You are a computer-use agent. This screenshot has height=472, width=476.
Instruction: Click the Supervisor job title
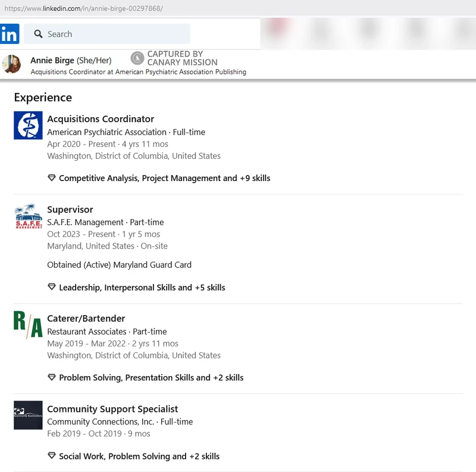(70, 210)
